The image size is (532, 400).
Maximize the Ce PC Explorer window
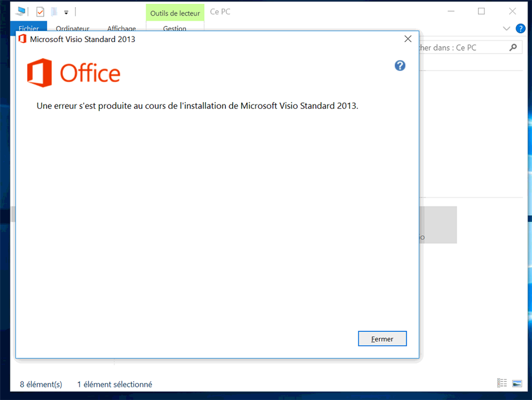pyautogui.click(x=481, y=11)
